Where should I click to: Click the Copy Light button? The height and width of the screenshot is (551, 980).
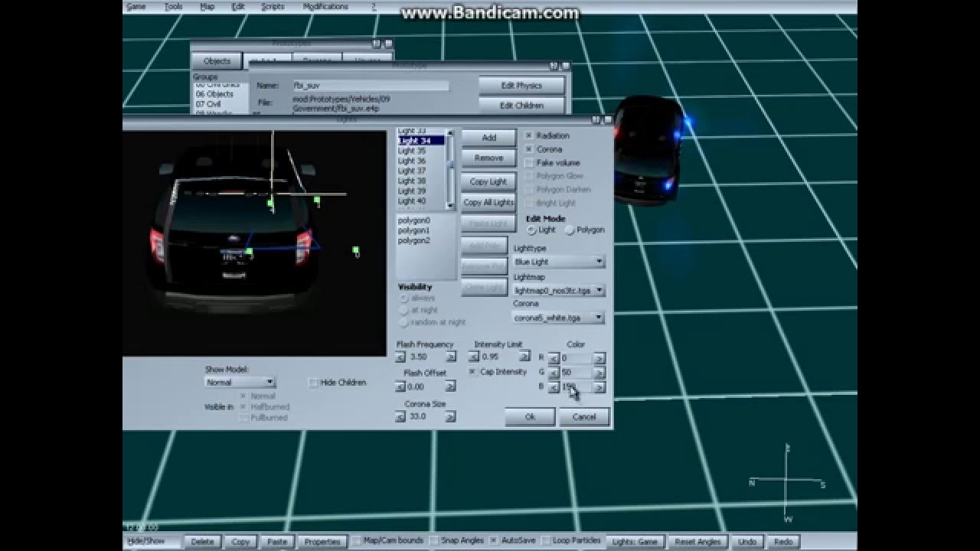tap(488, 182)
